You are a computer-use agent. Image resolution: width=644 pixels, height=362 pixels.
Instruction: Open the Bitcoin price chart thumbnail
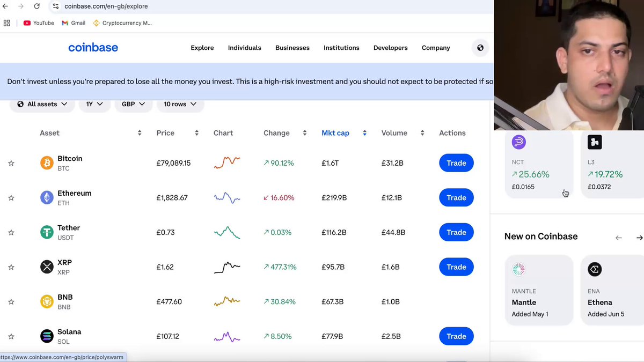tap(227, 162)
